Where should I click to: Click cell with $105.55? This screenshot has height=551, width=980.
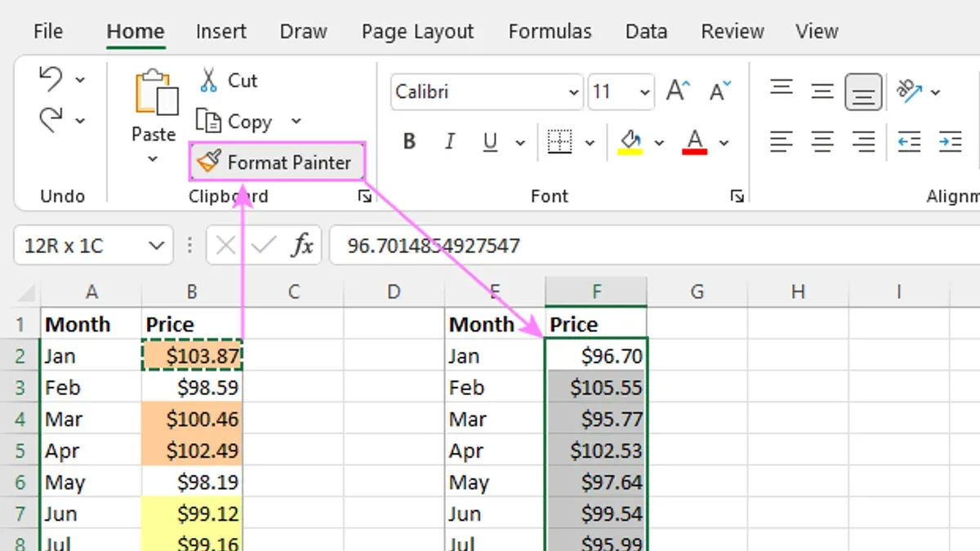pos(596,387)
